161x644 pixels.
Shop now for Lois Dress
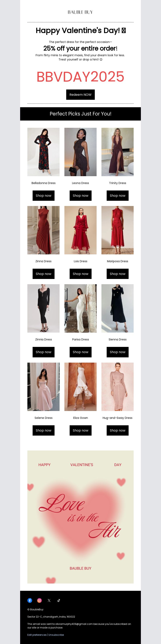(x=80, y=274)
